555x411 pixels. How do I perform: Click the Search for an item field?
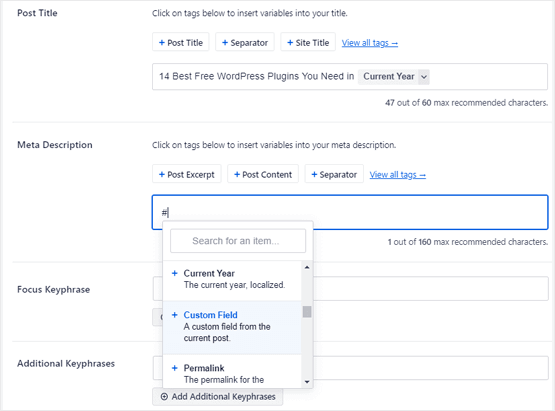pos(238,241)
